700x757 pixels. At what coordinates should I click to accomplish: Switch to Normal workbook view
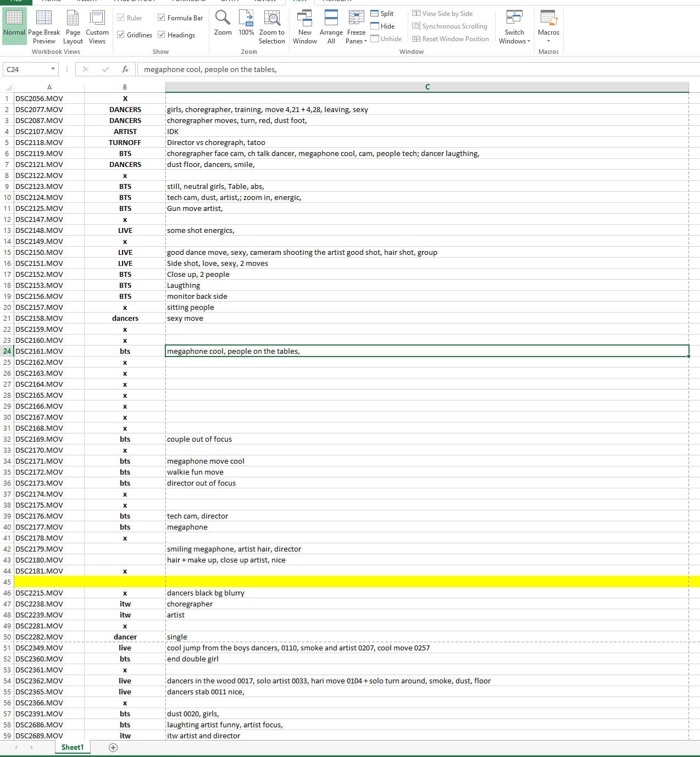tap(14, 25)
